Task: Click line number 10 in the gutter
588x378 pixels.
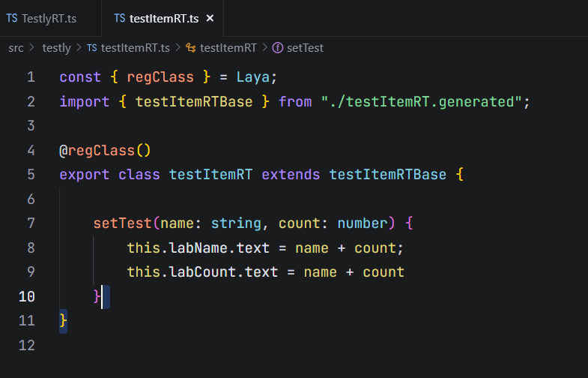Action: coord(26,296)
